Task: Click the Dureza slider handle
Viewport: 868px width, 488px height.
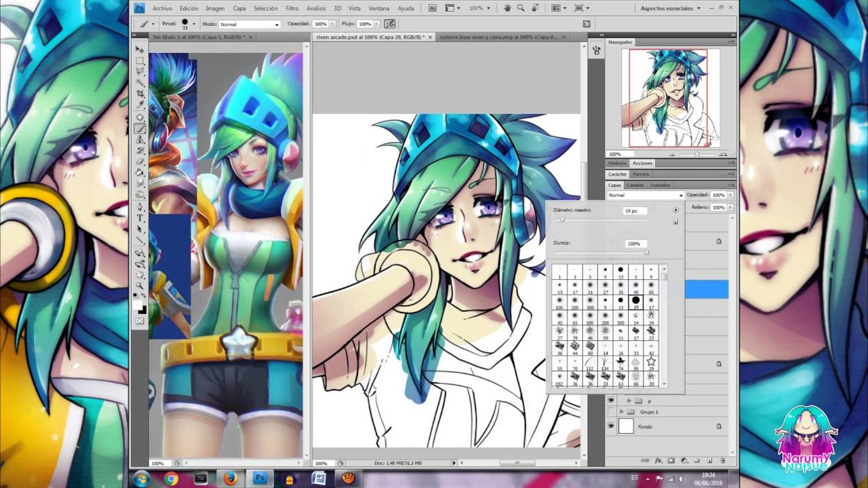Action: click(646, 252)
